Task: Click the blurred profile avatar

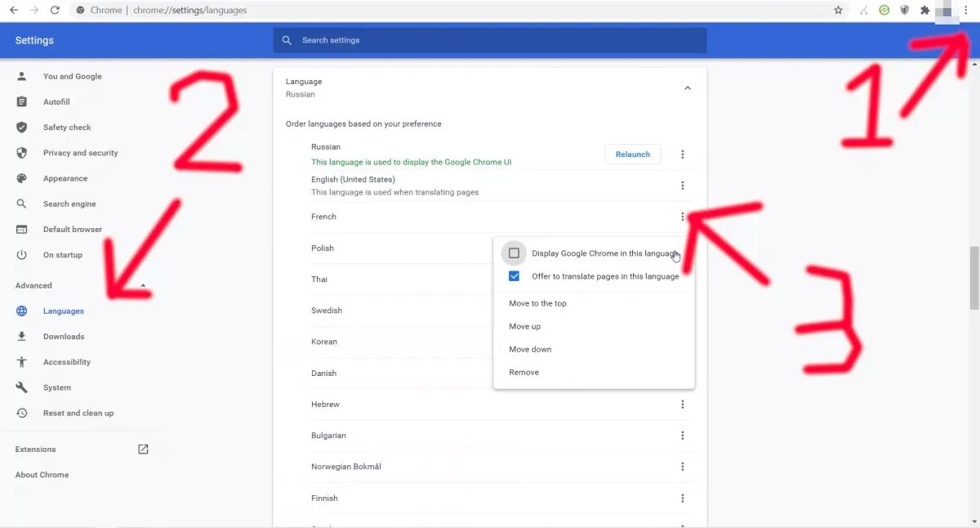Action: [946, 11]
